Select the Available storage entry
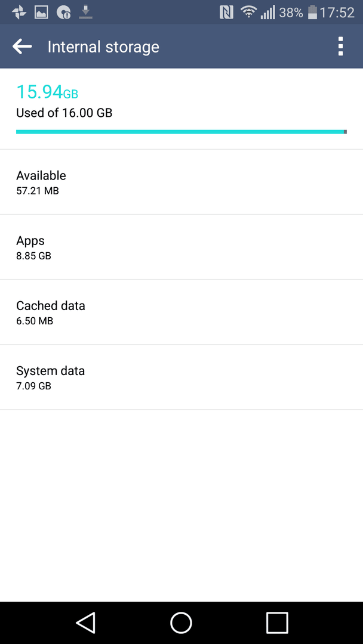The width and height of the screenshot is (363, 644). pos(181,182)
